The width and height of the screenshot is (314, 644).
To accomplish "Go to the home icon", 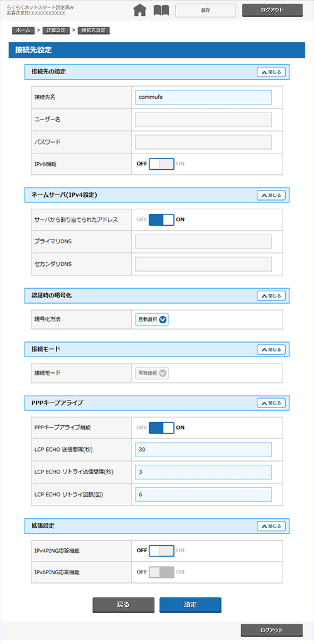I will [x=140, y=11].
